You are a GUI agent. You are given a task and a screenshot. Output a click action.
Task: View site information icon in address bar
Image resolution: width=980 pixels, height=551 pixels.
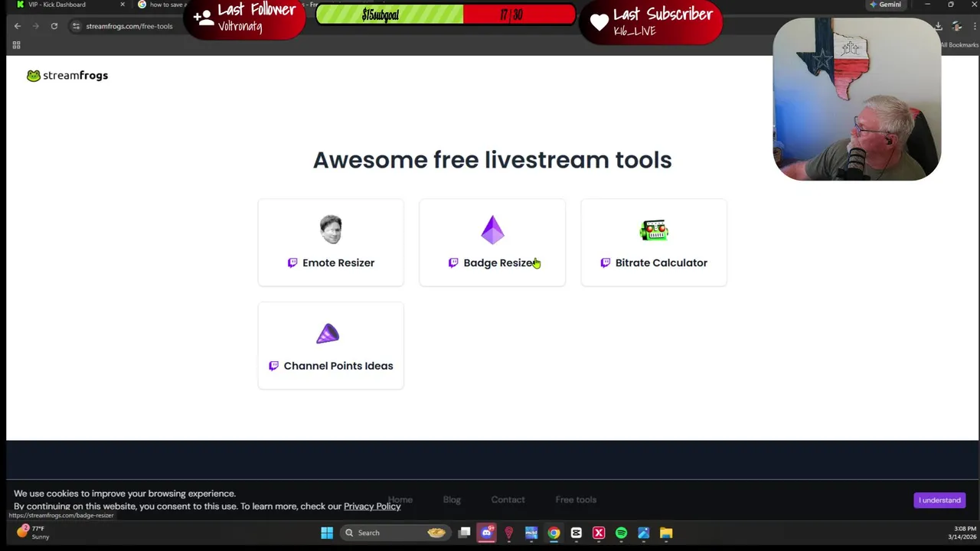(x=76, y=26)
